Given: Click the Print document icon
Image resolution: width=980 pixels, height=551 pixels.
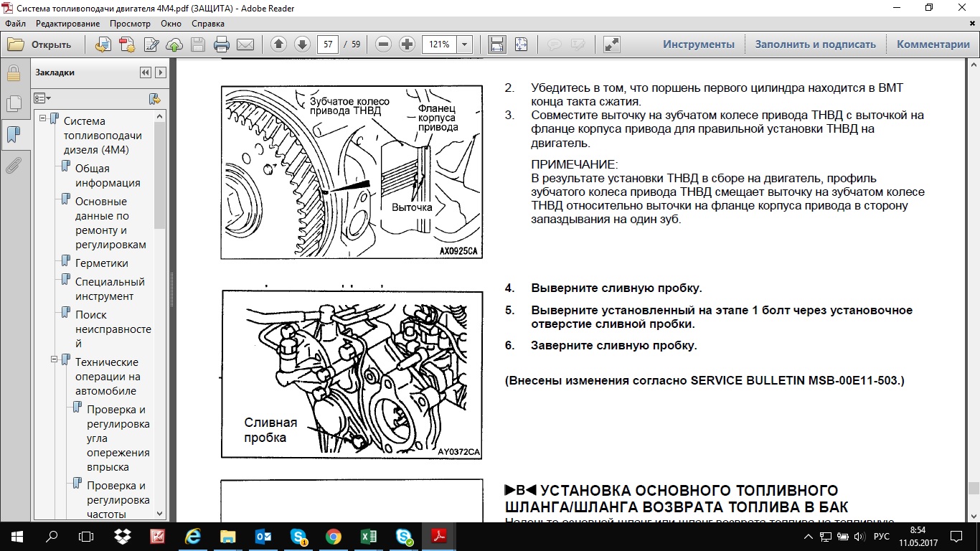Looking at the screenshot, I should click(221, 44).
